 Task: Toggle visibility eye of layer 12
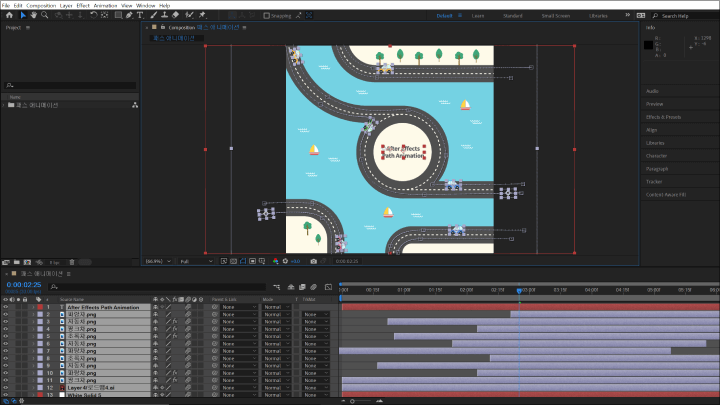coord(6,388)
